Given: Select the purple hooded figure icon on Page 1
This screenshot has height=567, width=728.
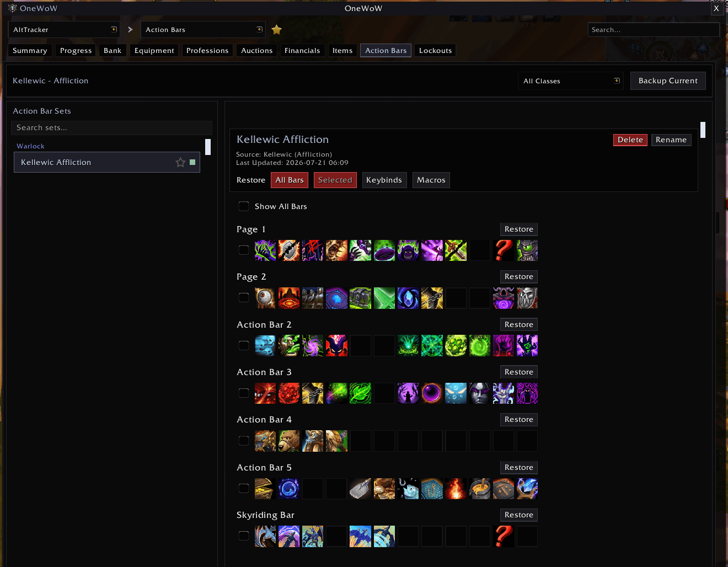Looking at the screenshot, I should (x=408, y=250).
